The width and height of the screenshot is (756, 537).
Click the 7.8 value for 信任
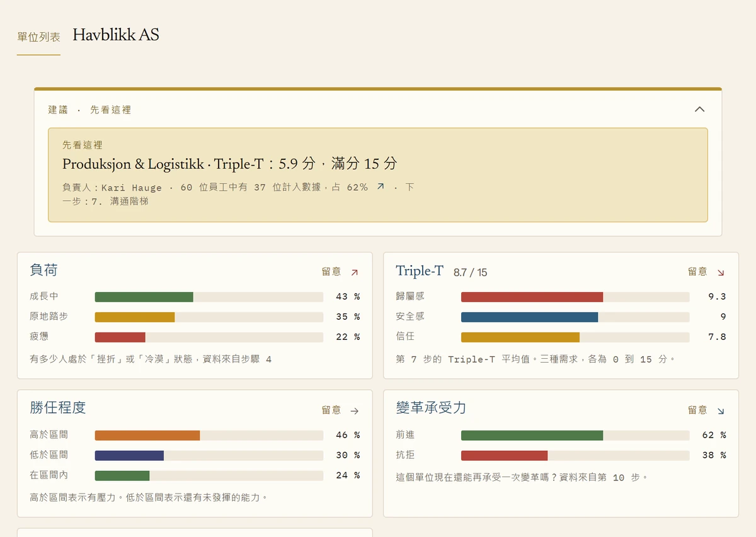717,337
